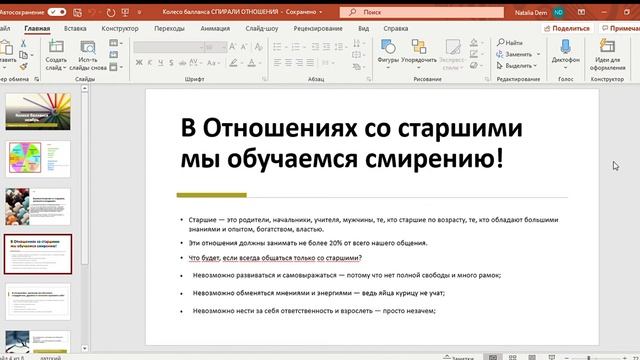Switch to the Вид tab
This screenshot has height=360, width=640.
coord(363,29)
